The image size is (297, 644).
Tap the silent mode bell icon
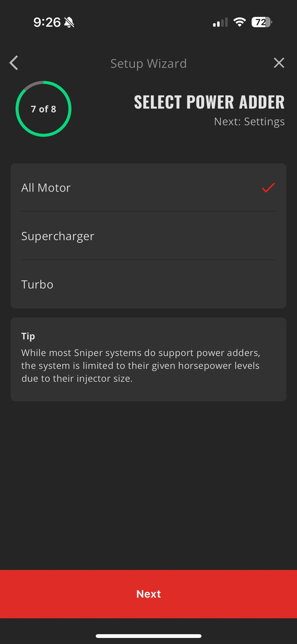[69, 22]
